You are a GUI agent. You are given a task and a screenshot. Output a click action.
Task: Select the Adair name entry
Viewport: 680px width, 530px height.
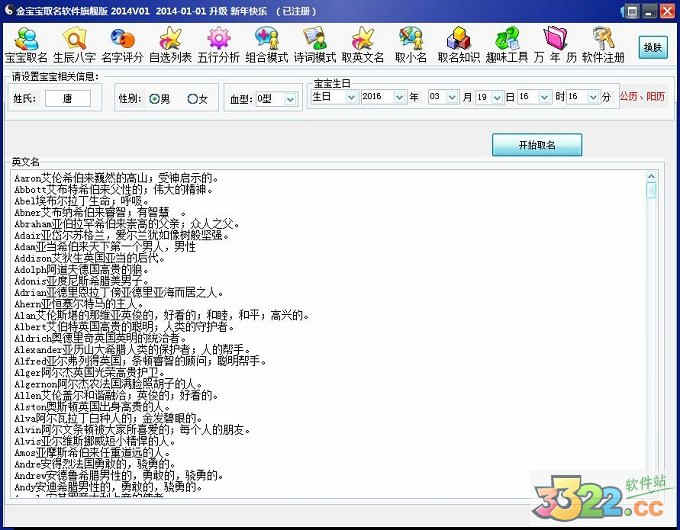121,235
